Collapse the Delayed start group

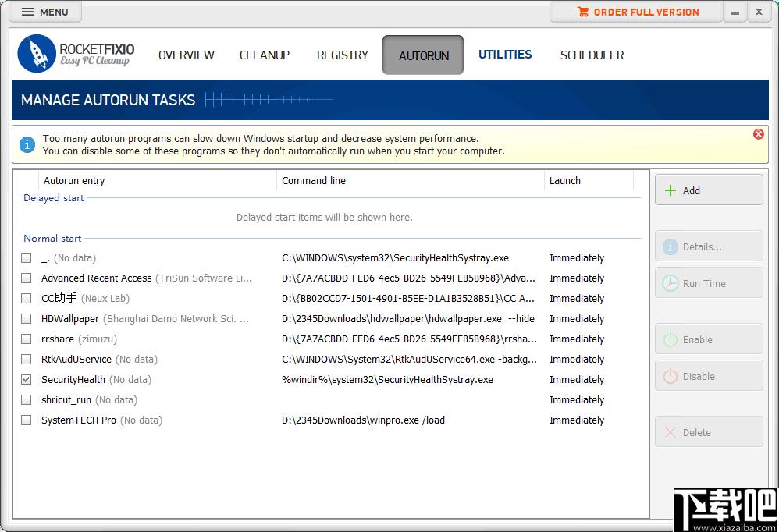tap(54, 198)
